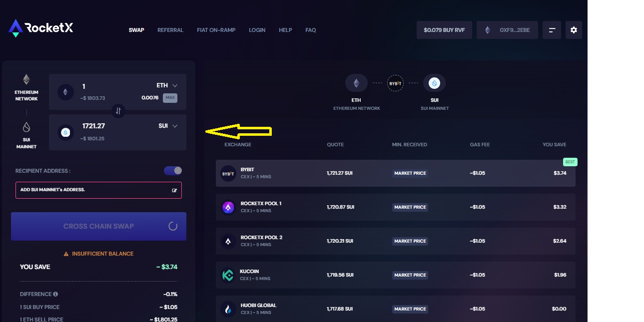644x322 pixels.
Task: Select the RocketX Pool 2 quote row
Action: tap(395, 241)
